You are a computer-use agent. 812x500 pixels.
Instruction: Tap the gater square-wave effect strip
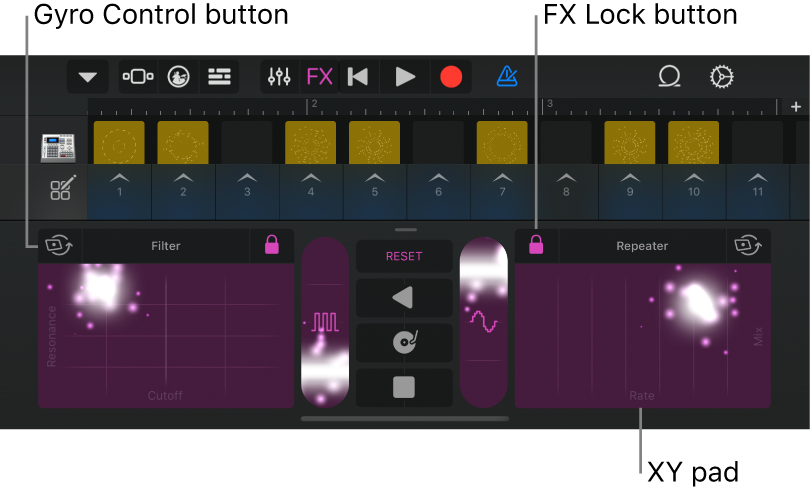pos(325,322)
